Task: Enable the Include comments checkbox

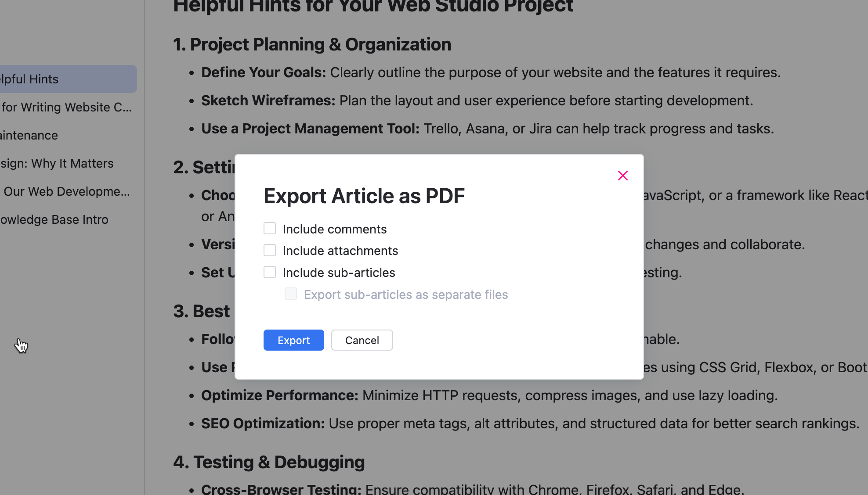Action: tap(269, 228)
